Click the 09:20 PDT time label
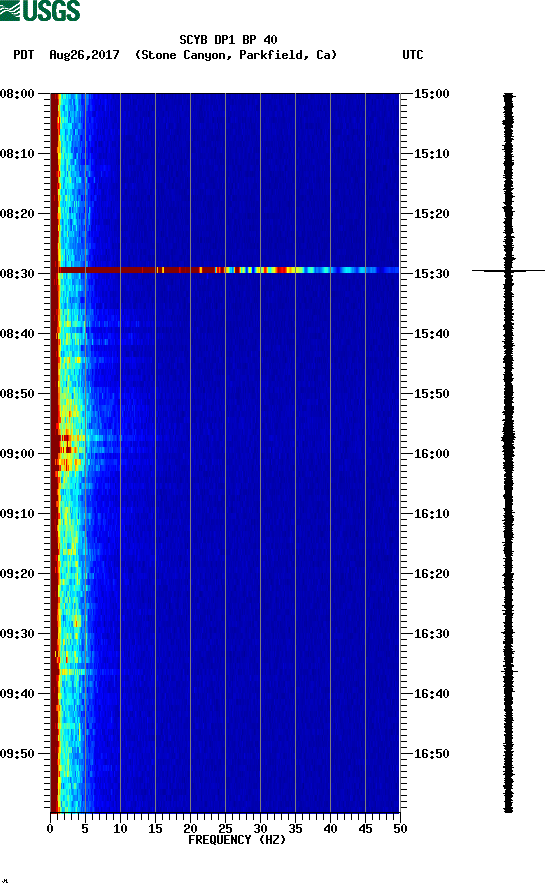Viewport: 552px width, 892px height. (17, 574)
